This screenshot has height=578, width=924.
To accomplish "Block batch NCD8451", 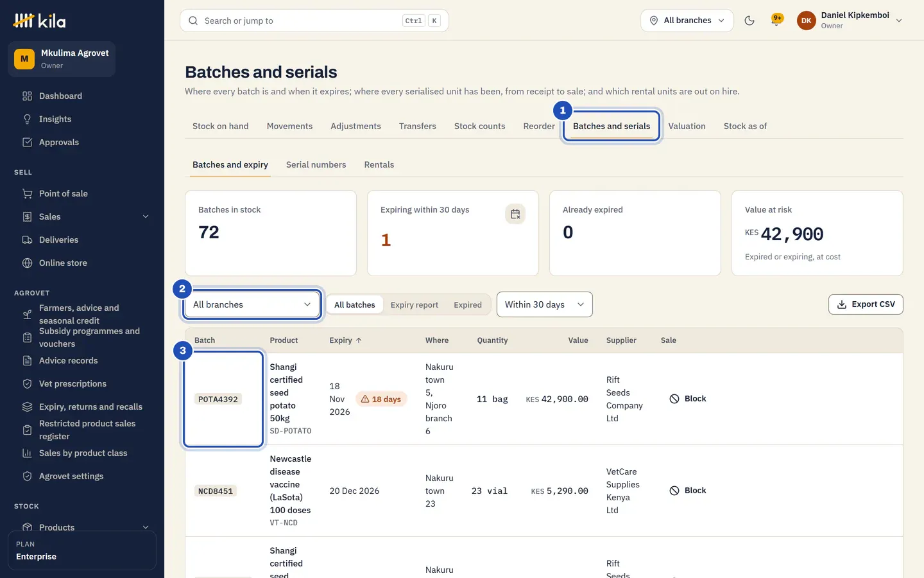I will point(688,491).
